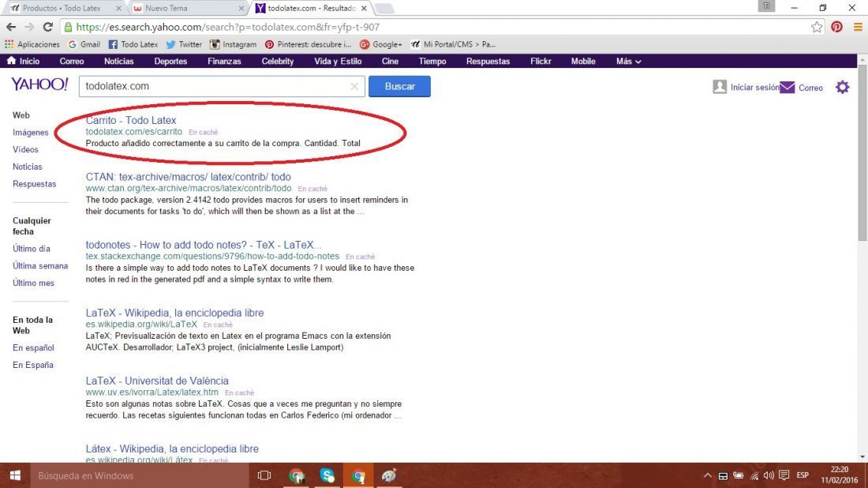
Task: Click the Búsqueda en Windows search box
Action: (139, 475)
